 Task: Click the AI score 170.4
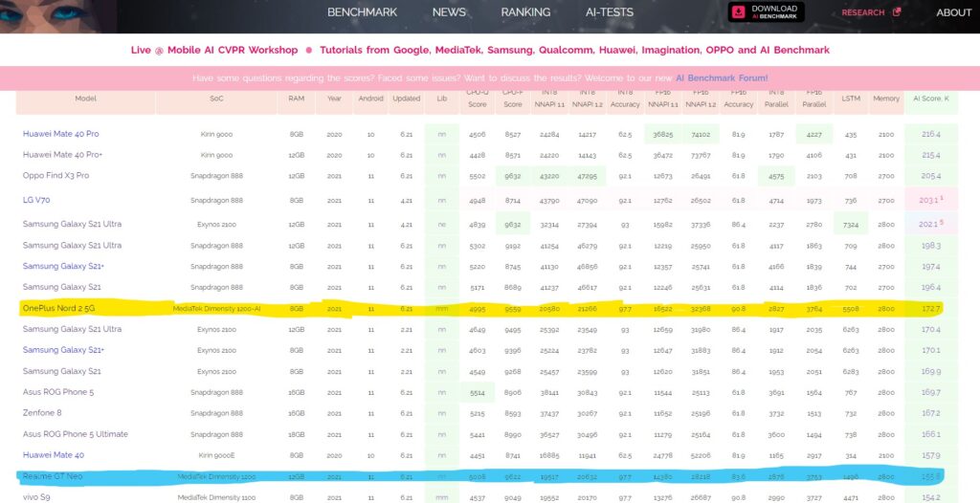[x=930, y=329]
